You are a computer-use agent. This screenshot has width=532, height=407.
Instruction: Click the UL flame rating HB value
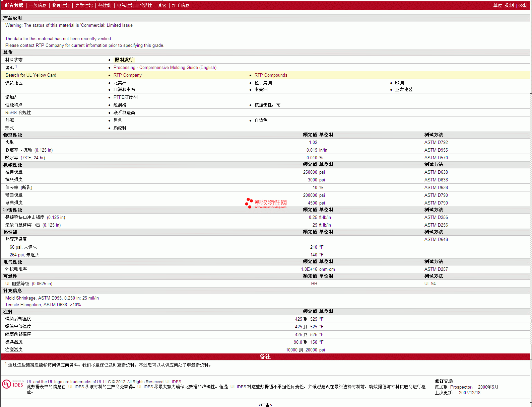coord(314,284)
